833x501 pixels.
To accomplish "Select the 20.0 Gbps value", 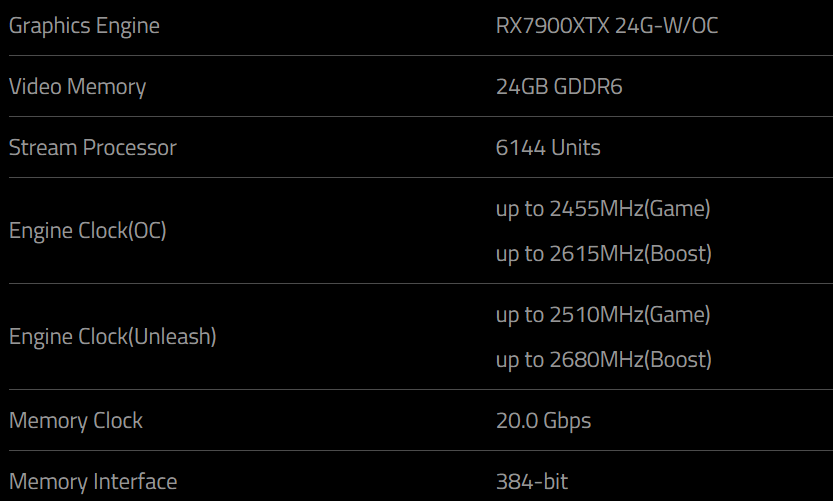I will click(x=543, y=421).
